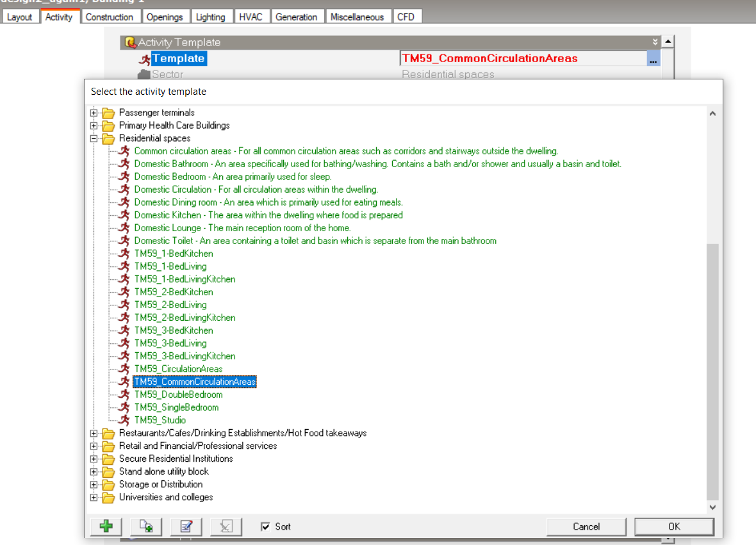Expand the Passenger terminals folder
The image size is (756, 545).
tap(94, 113)
